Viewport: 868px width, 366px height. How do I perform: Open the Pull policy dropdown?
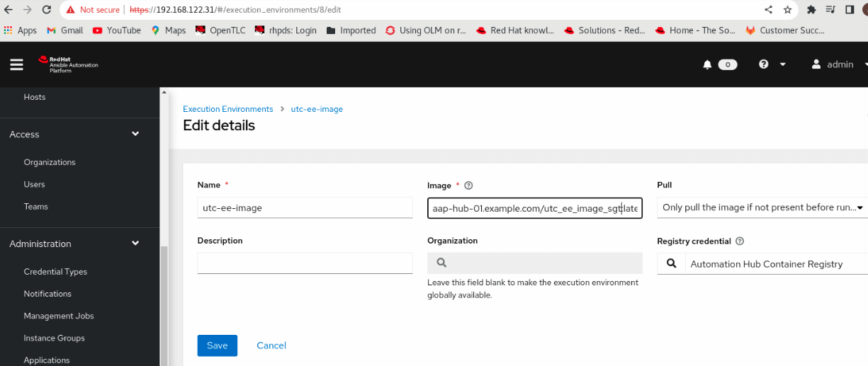point(762,207)
